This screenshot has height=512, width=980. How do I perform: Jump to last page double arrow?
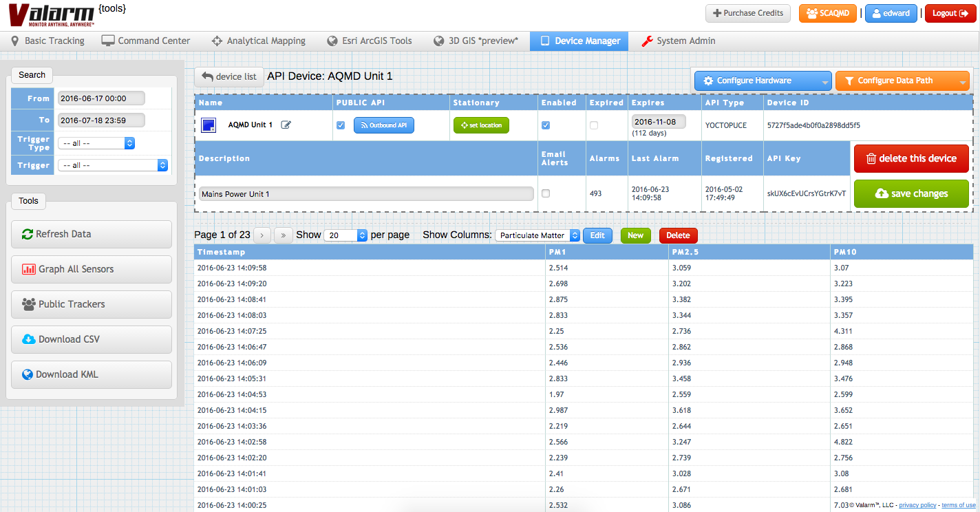(x=283, y=235)
